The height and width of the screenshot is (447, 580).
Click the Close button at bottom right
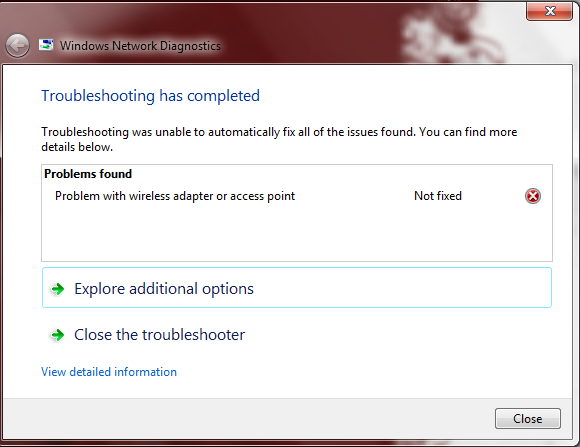click(x=528, y=419)
